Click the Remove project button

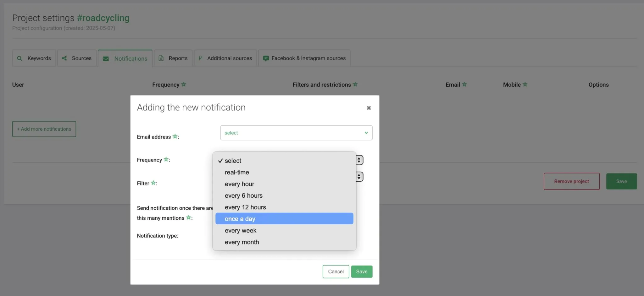(571, 182)
